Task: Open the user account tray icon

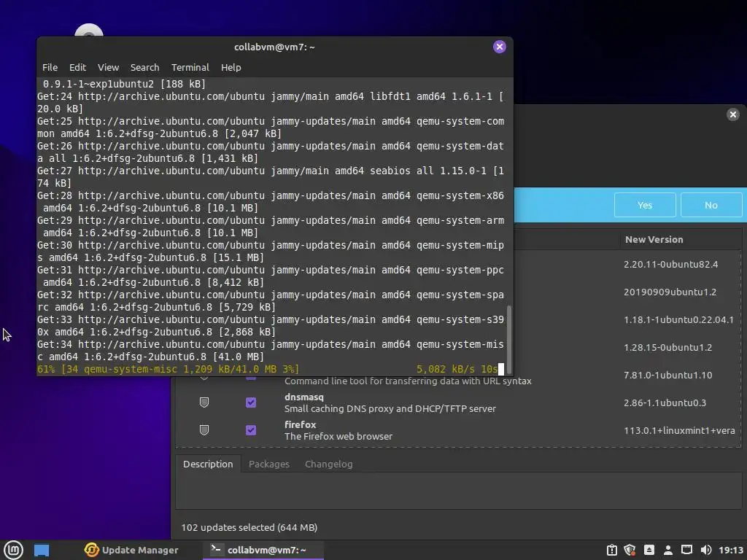Action: (x=668, y=550)
